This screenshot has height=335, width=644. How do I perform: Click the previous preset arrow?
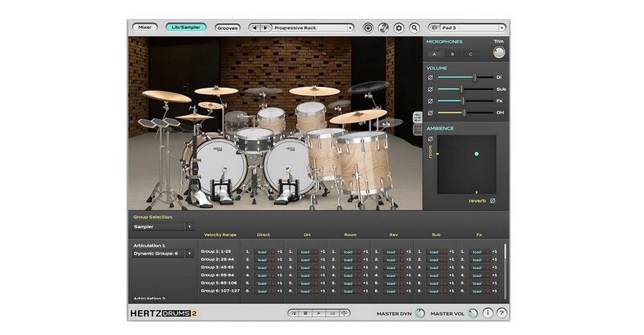click(255, 27)
